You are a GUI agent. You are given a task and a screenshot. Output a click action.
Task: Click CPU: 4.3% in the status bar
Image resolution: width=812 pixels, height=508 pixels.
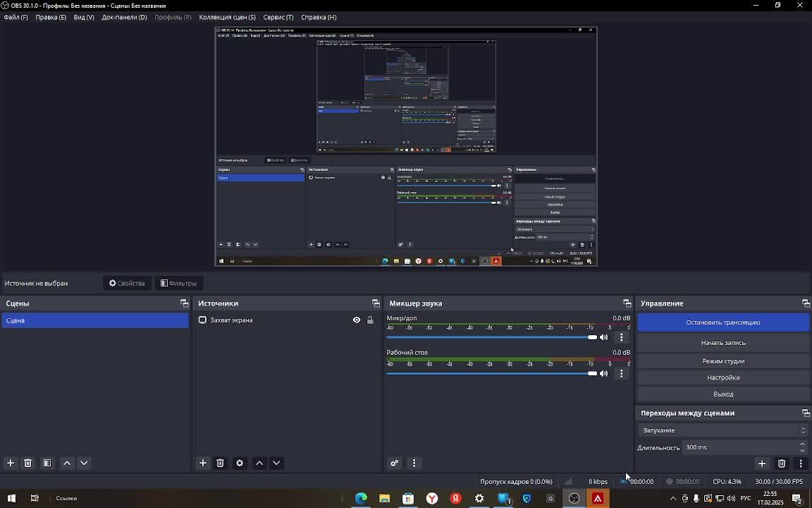coord(727,482)
